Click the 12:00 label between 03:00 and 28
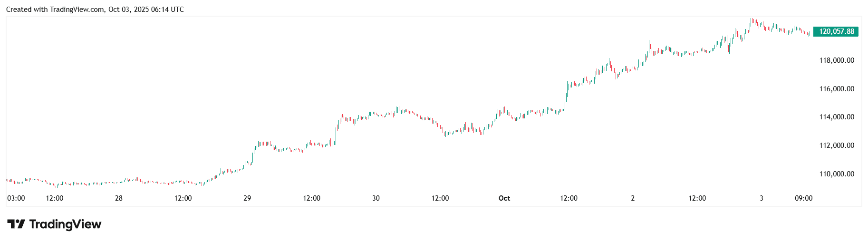The width and height of the screenshot is (868, 242). (x=55, y=198)
